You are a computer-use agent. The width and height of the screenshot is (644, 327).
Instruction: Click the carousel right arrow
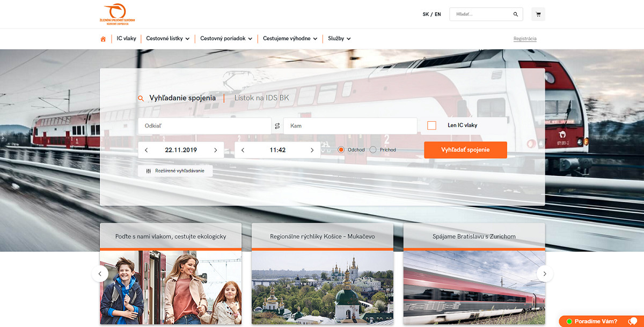(x=545, y=273)
